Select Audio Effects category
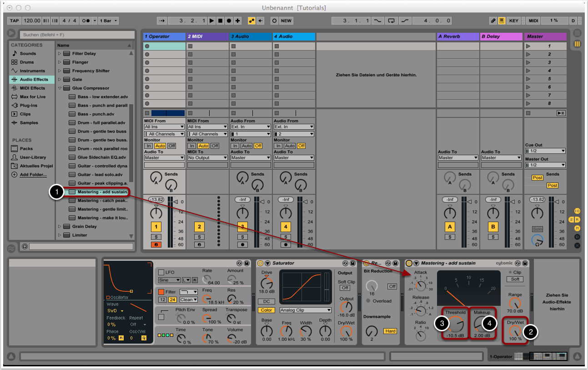 point(34,80)
